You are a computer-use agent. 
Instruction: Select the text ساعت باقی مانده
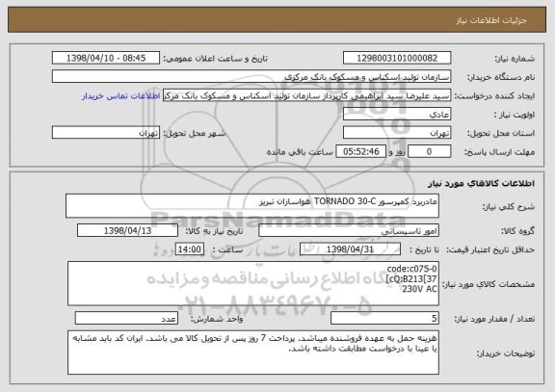coord(300,152)
